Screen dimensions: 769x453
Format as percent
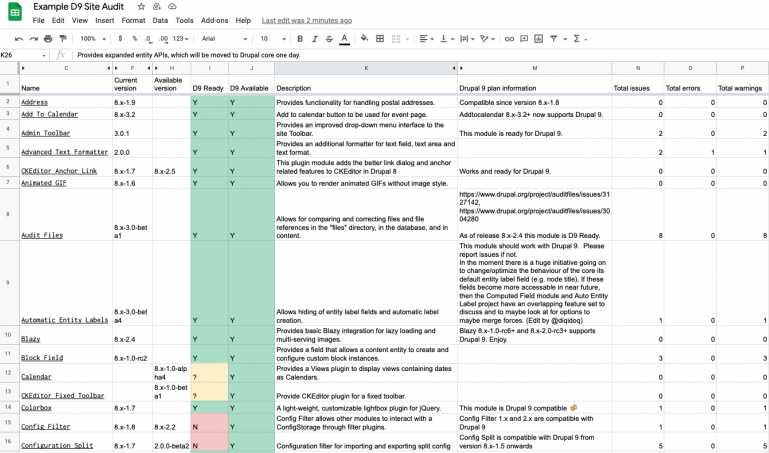[x=134, y=39]
